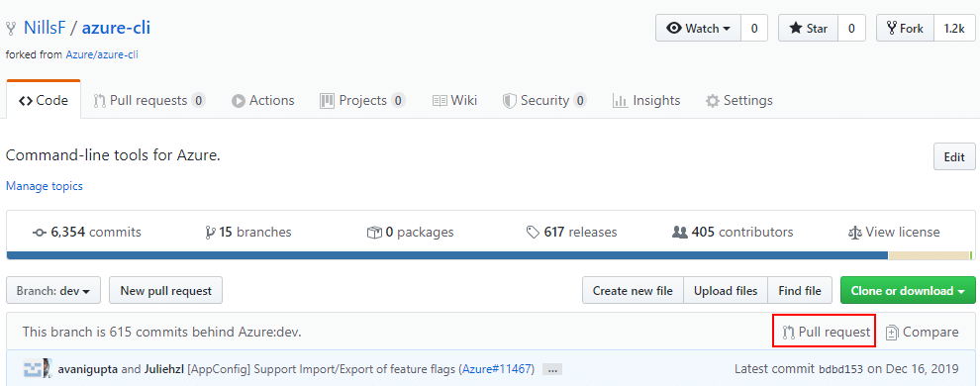Click the 1.2k forks count
Screen dimensions: 980x386
click(x=953, y=28)
